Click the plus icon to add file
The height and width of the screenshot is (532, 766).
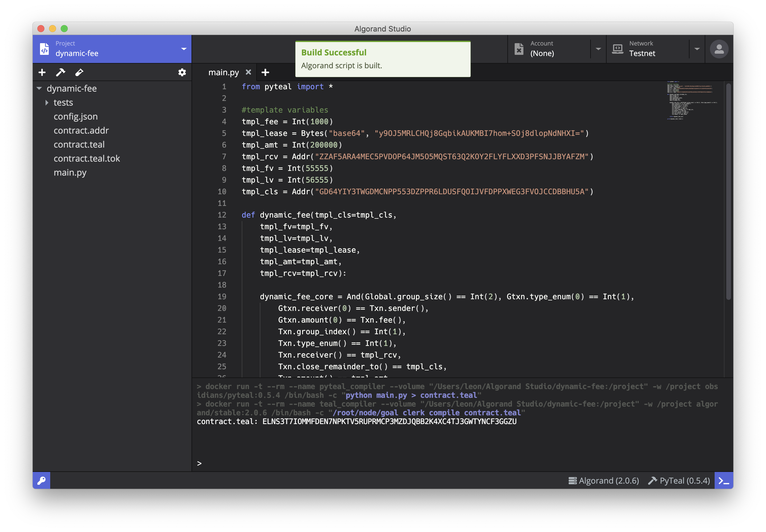[x=42, y=72]
